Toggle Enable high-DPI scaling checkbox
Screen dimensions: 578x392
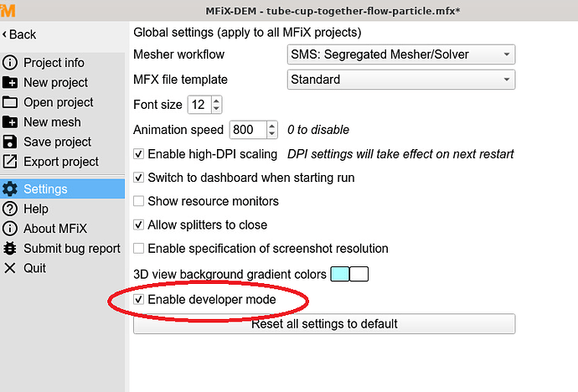(138, 154)
